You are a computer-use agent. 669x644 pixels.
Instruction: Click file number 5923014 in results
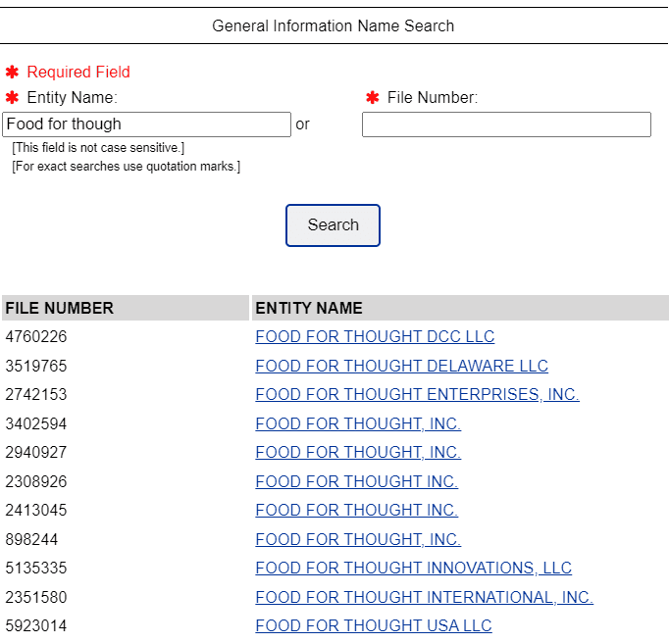(x=36, y=626)
